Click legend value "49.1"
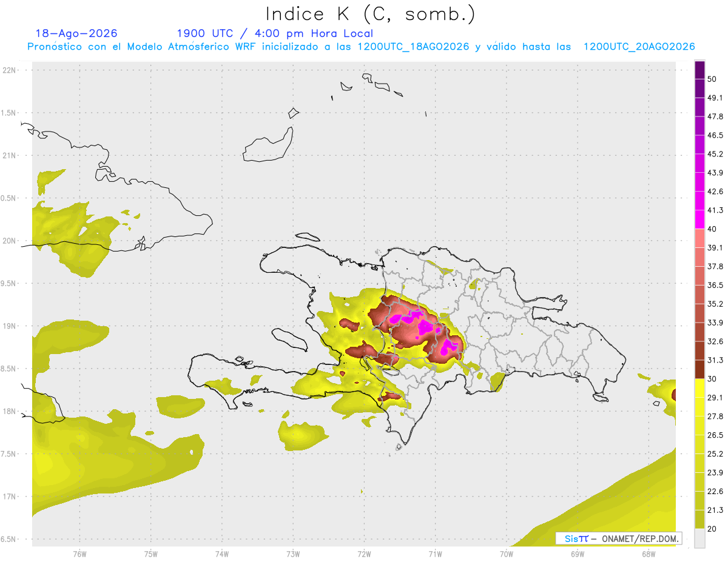The width and height of the screenshot is (728, 562). [715, 98]
